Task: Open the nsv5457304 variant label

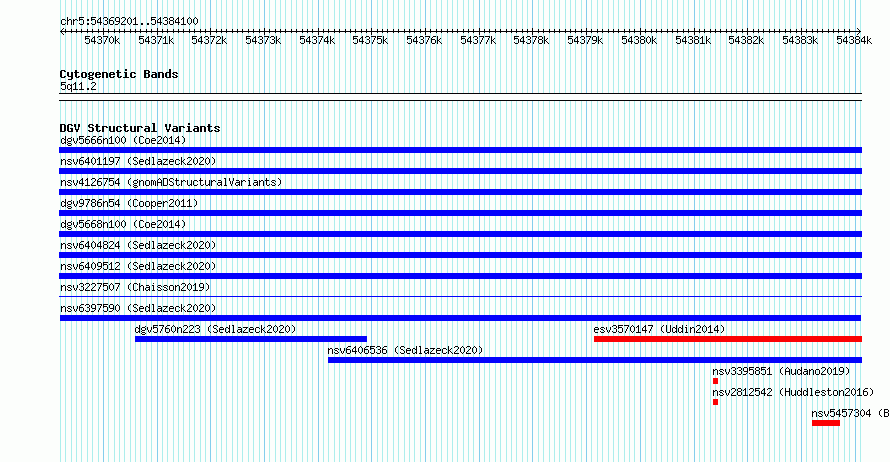Action: coord(850,413)
